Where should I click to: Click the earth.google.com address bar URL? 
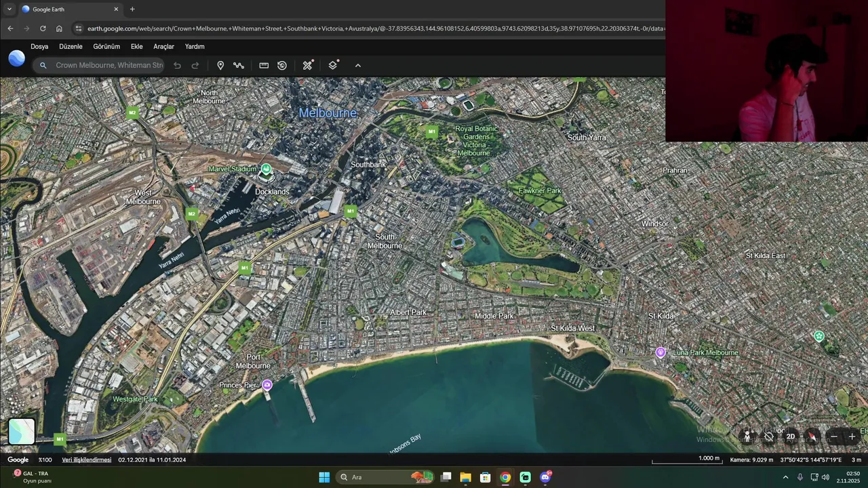point(376,28)
